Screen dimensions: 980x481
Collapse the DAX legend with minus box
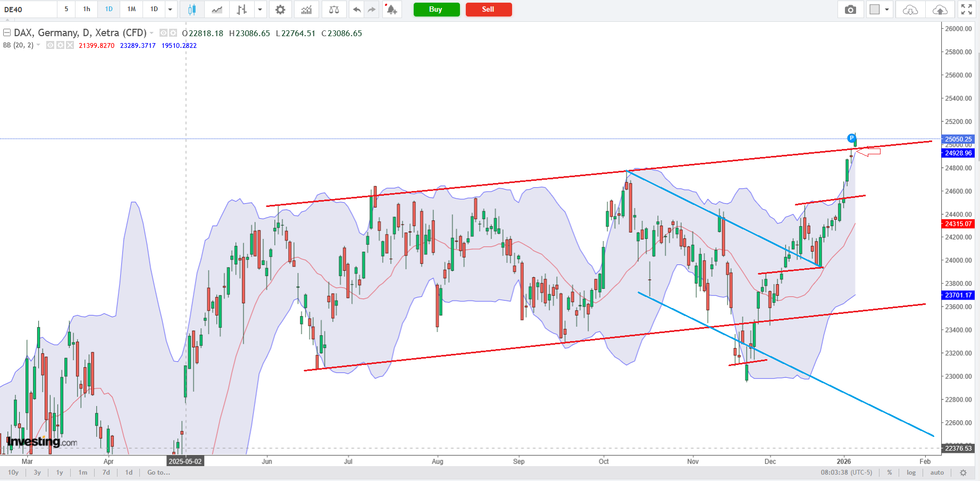tap(7, 33)
